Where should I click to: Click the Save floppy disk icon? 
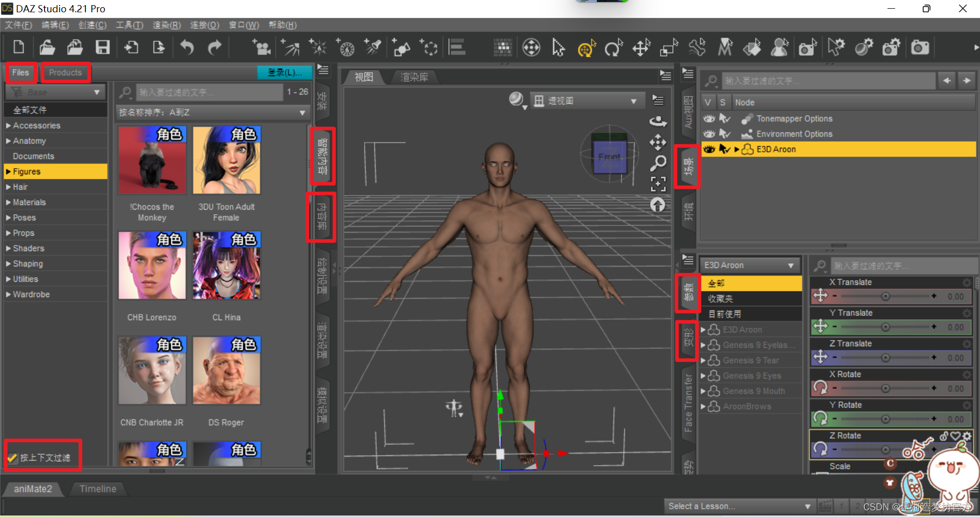click(103, 48)
